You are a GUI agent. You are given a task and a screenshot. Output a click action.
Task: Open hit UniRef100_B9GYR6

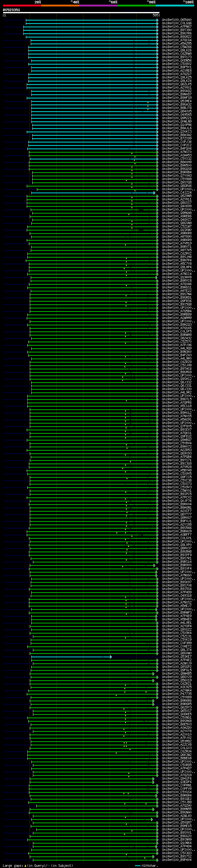(x=177, y=33)
